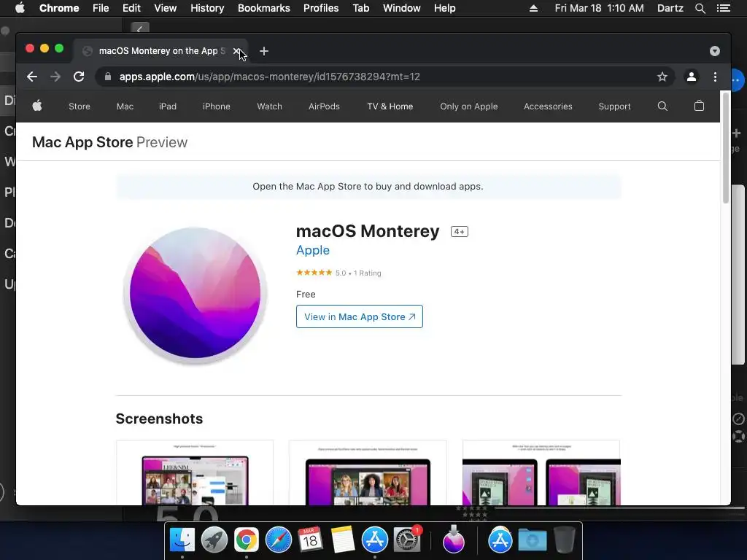
Task: Click the 5.0 star rating text
Action: [341, 273]
